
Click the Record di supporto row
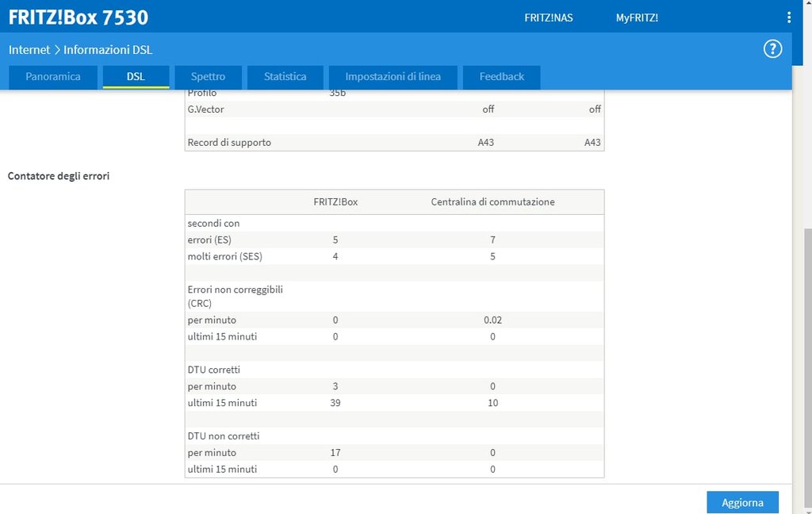pos(229,143)
